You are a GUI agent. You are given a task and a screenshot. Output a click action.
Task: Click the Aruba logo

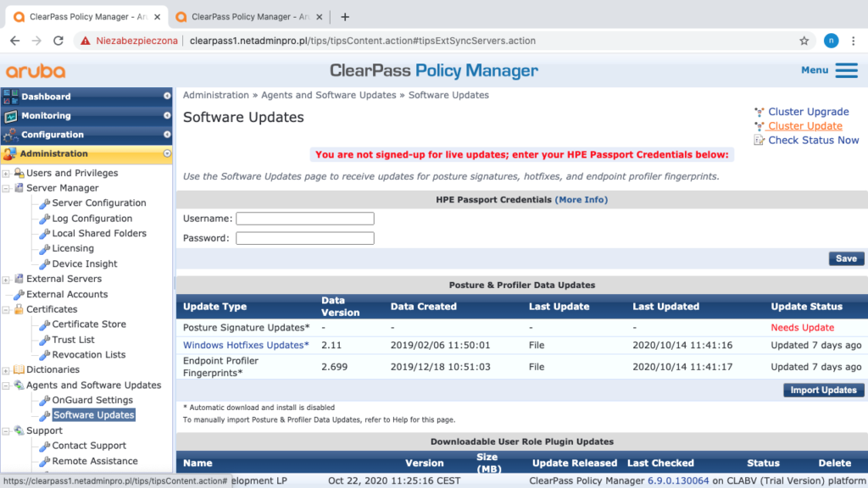pyautogui.click(x=36, y=71)
